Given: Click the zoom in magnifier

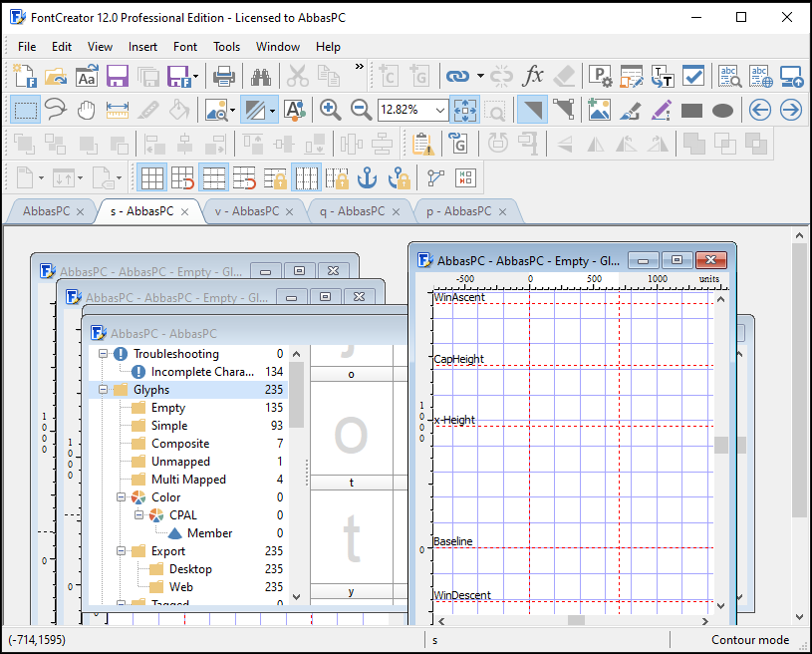Looking at the screenshot, I should coord(330,110).
